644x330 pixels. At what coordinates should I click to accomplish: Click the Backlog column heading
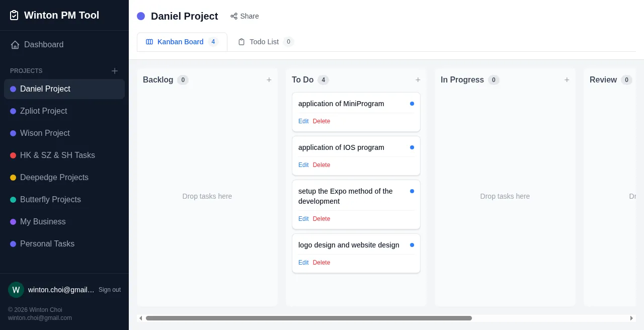click(x=158, y=80)
